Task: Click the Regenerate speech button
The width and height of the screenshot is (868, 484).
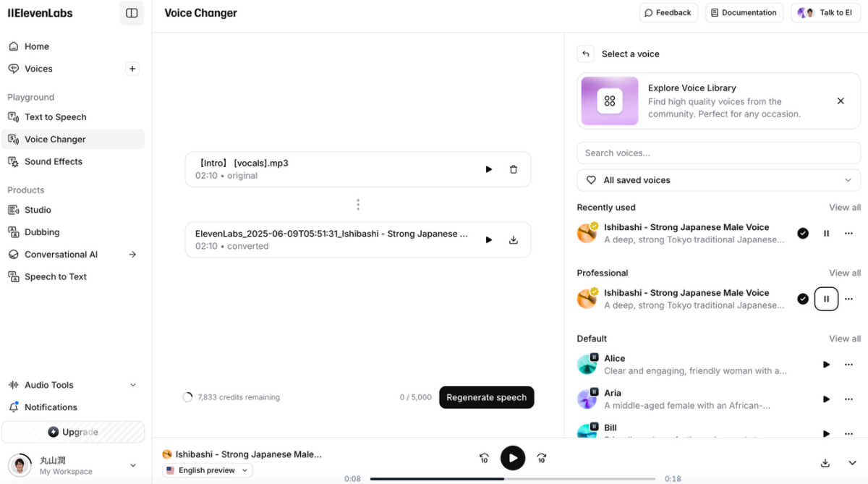Action: click(486, 397)
